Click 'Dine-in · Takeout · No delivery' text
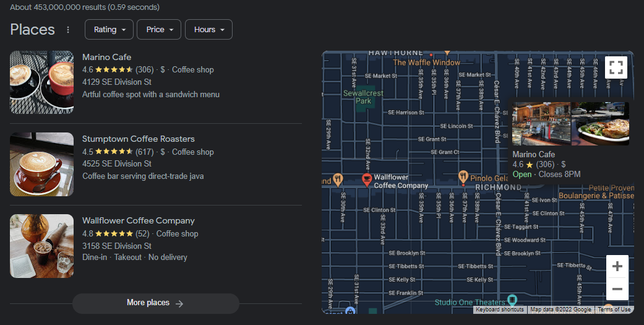644x325 pixels. [x=135, y=257]
